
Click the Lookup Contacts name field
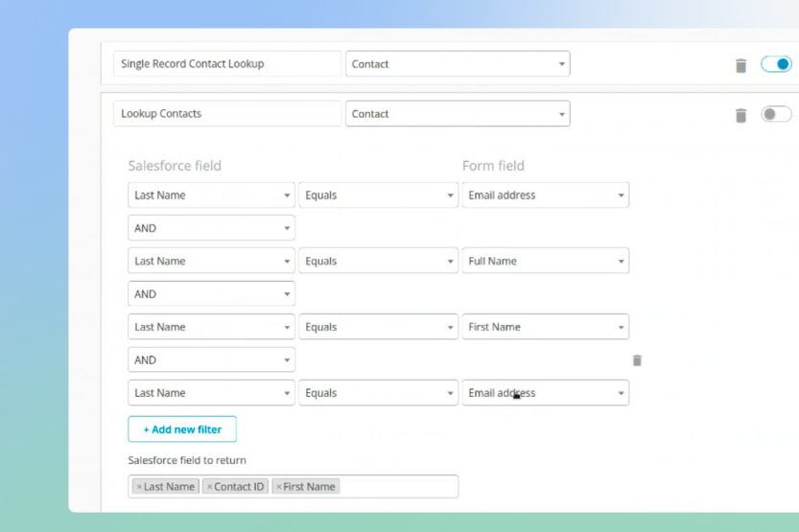(x=226, y=114)
